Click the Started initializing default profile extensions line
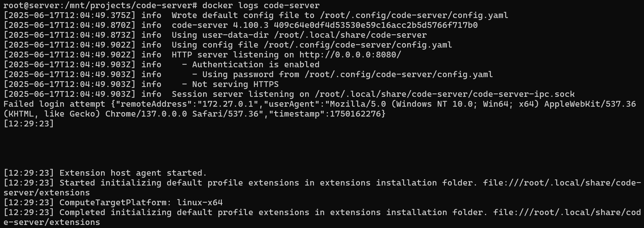The width and height of the screenshot is (644, 228). [322, 188]
